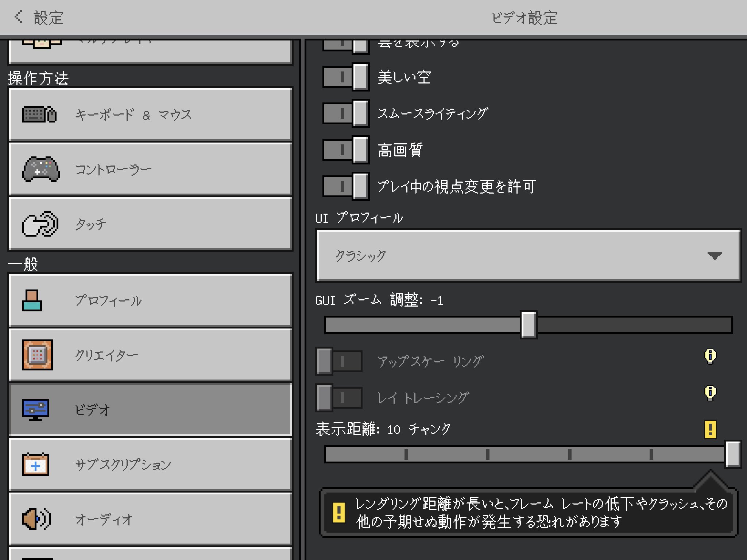The height and width of the screenshot is (560, 747).
Task: Click the 一般 section header
Action: coord(23,264)
